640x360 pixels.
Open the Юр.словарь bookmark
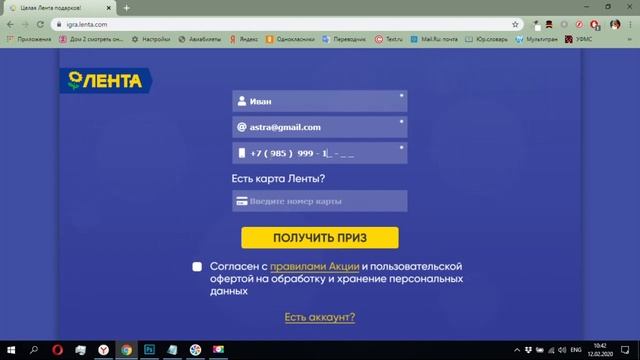tap(487, 39)
